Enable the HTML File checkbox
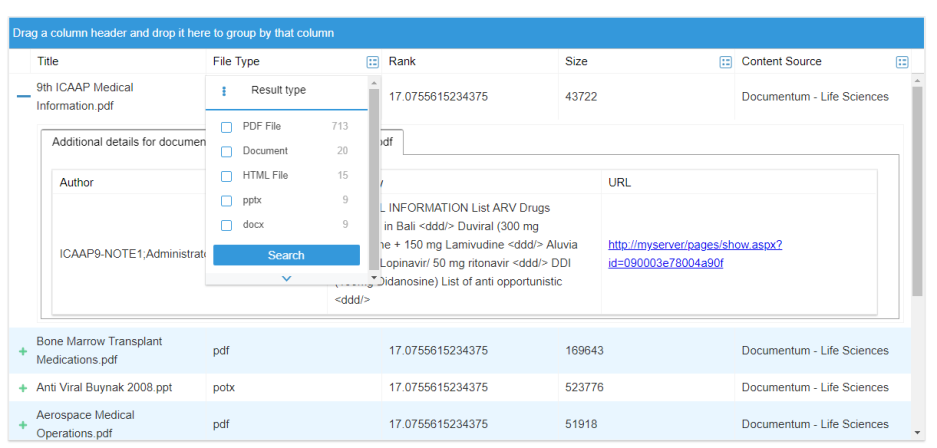 click(x=226, y=176)
